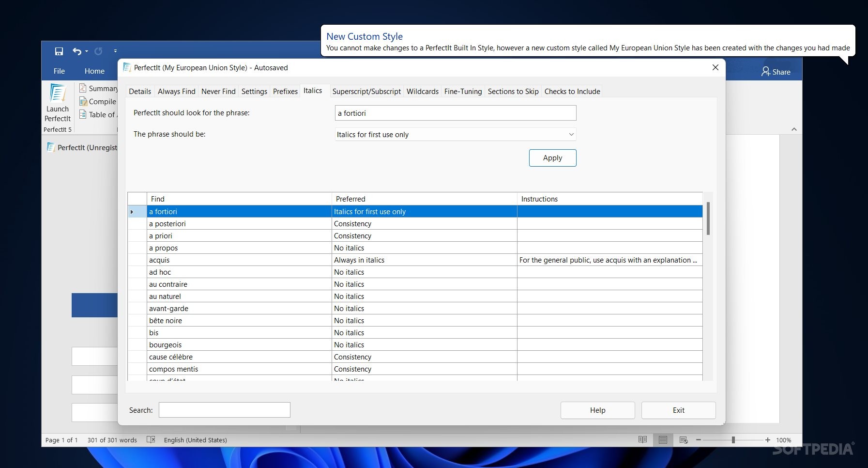Select the 'a posteriori' row
Image resolution: width=868 pixels, height=468 pixels.
click(415, 223)
